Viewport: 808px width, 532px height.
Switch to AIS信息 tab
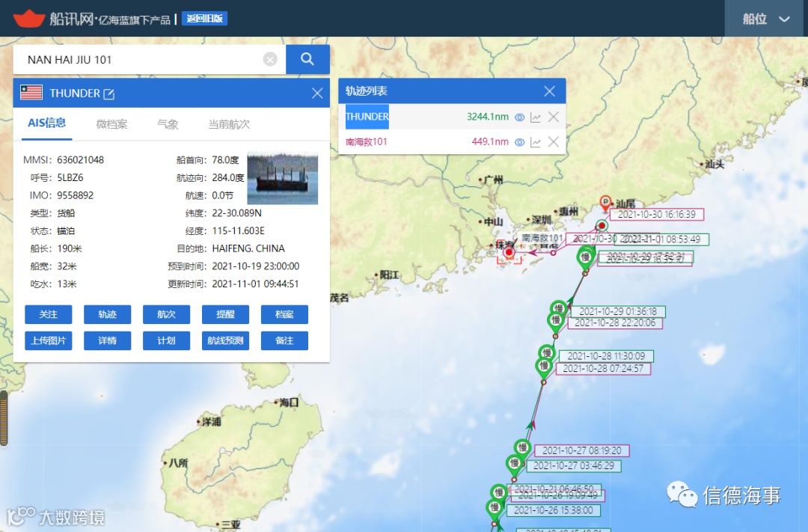pyautogui.click(x=46, y=123)
